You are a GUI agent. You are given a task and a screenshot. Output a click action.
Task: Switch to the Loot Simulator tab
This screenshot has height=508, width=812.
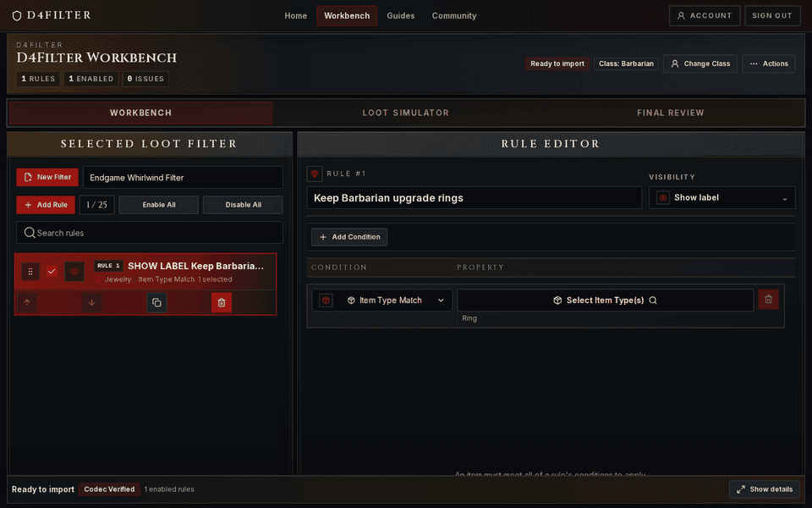click(405, 113)
